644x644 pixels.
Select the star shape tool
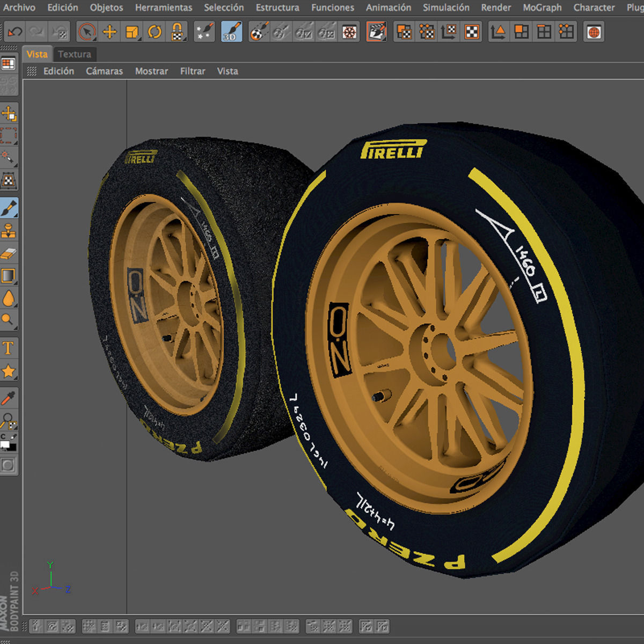pyautogui.click(x=9, y=371)
